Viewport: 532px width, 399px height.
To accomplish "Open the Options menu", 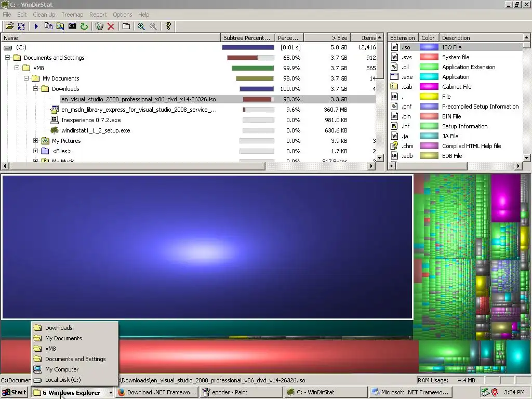I will click(x=123, y=15).
